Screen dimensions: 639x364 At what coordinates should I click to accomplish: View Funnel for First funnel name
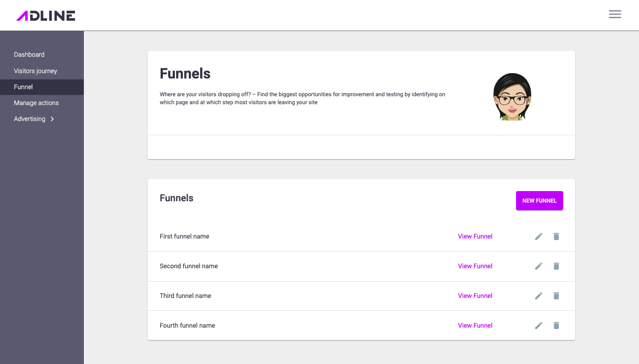coord(475,236)
